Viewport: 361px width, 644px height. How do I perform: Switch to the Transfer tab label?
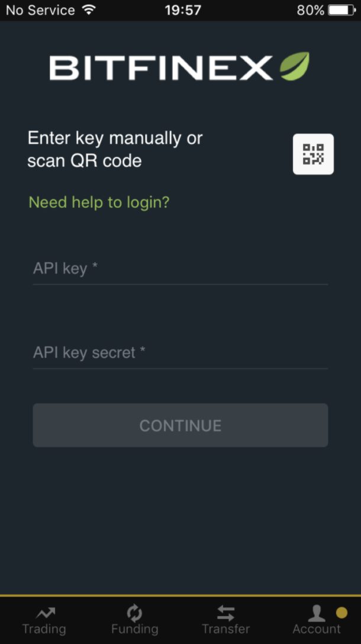point(225,629)
